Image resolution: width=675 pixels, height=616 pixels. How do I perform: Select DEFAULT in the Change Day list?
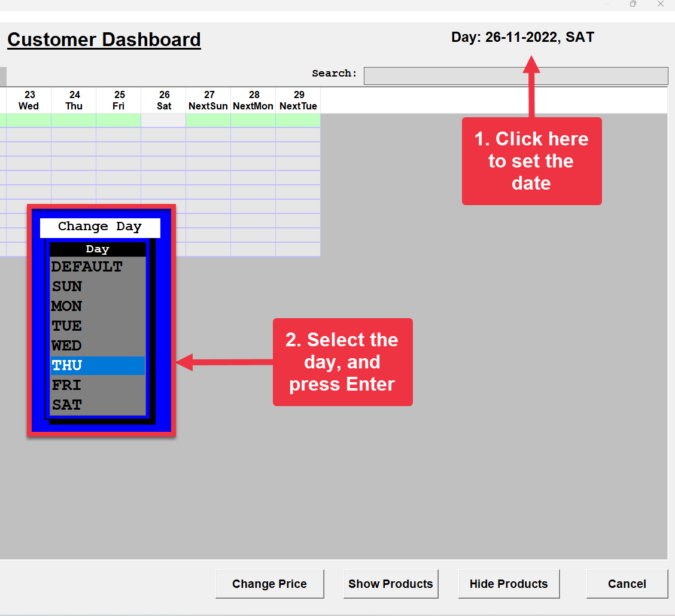click(98, 267)
